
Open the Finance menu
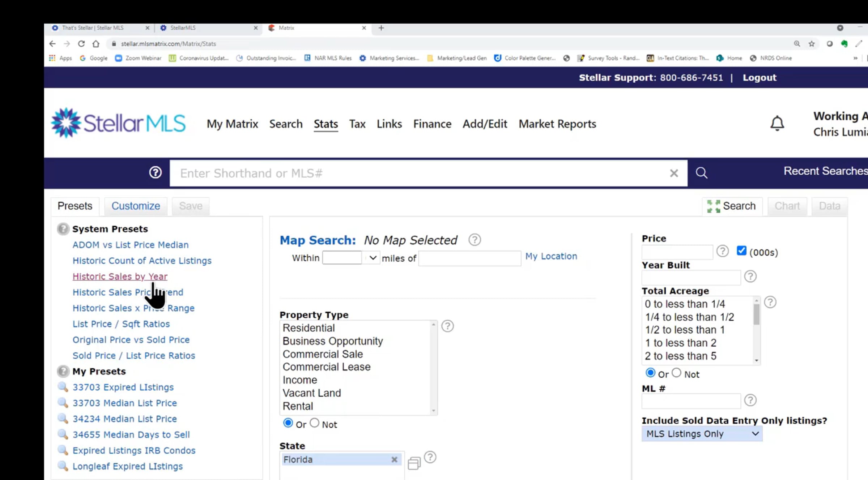[x=432, y=124]
